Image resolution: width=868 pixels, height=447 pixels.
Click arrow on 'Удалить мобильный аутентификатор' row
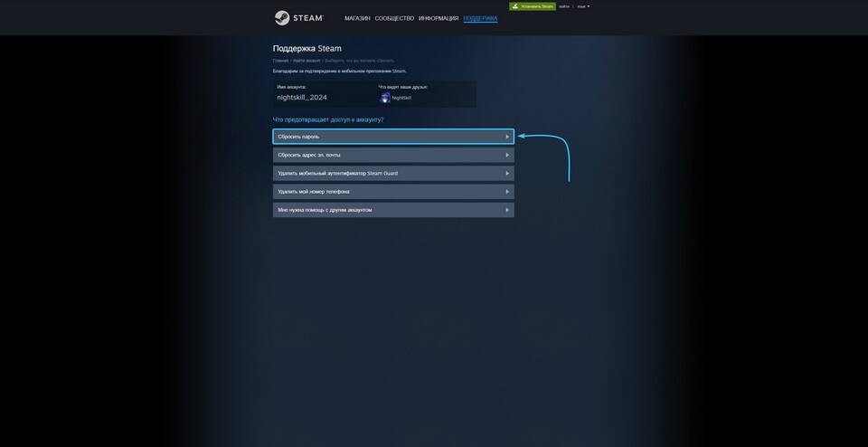pyautogui.click(x=506, y=173)
